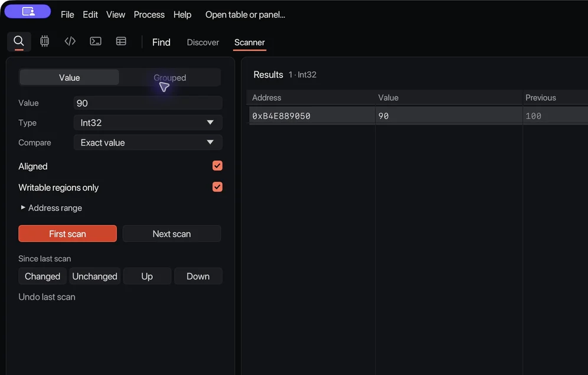Switch to the Discover tab
The image size is (588, 375).
tap(203, 42)
